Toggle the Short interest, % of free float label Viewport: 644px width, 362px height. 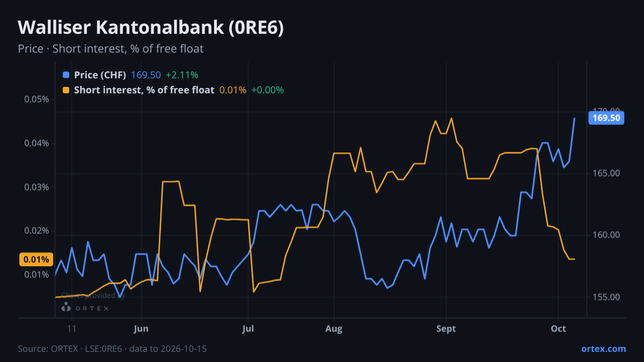(144, 90)
